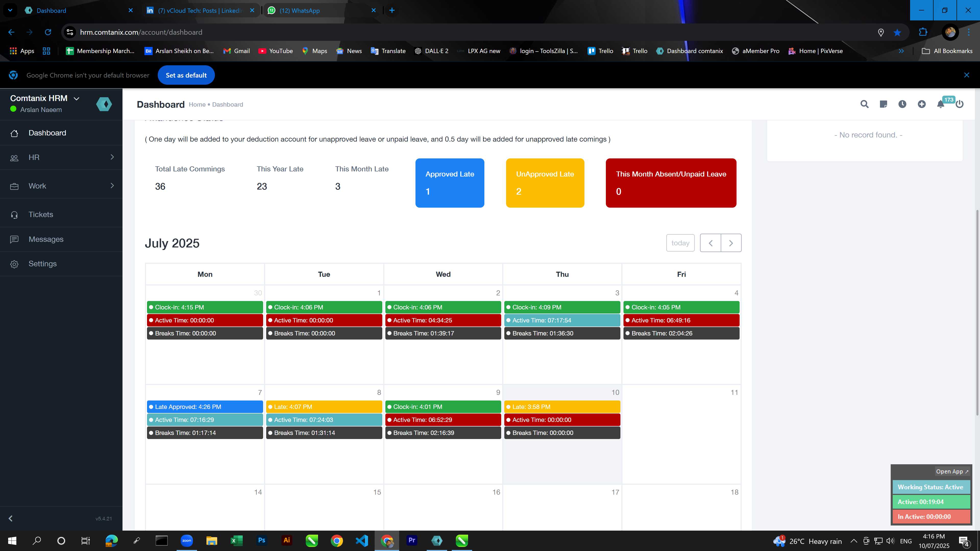
Task: Open tab search dropdown arrow
Action: 10,10
